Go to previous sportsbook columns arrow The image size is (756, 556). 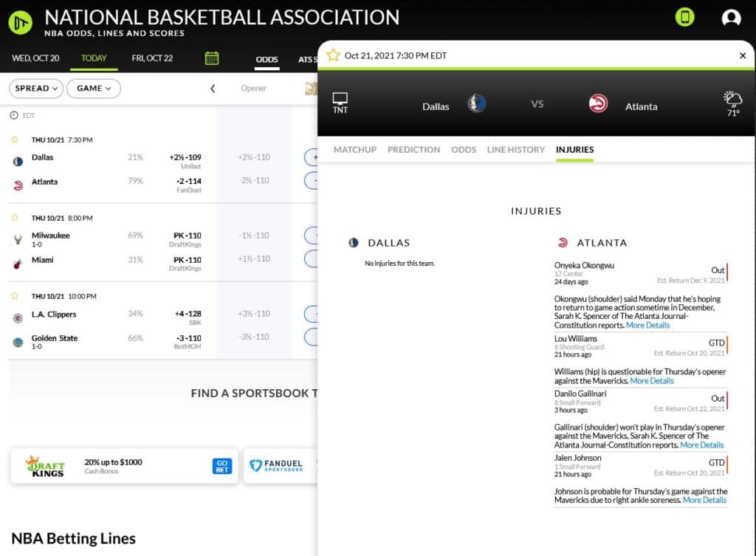pos(213,89)
